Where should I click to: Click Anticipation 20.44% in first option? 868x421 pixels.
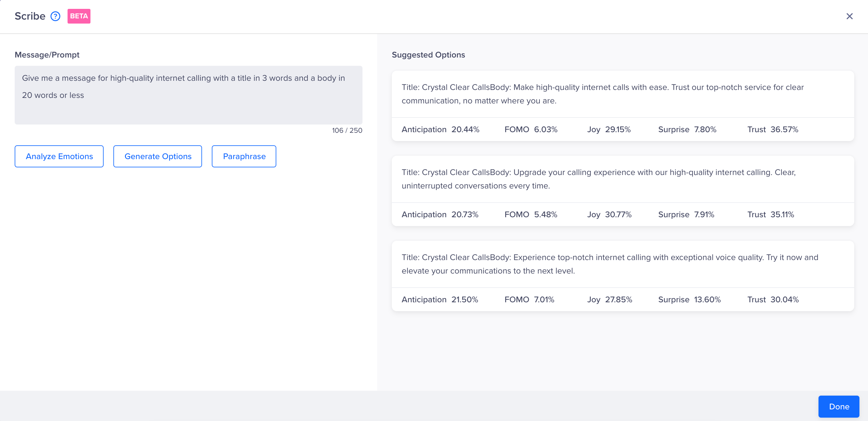(440, 129)
